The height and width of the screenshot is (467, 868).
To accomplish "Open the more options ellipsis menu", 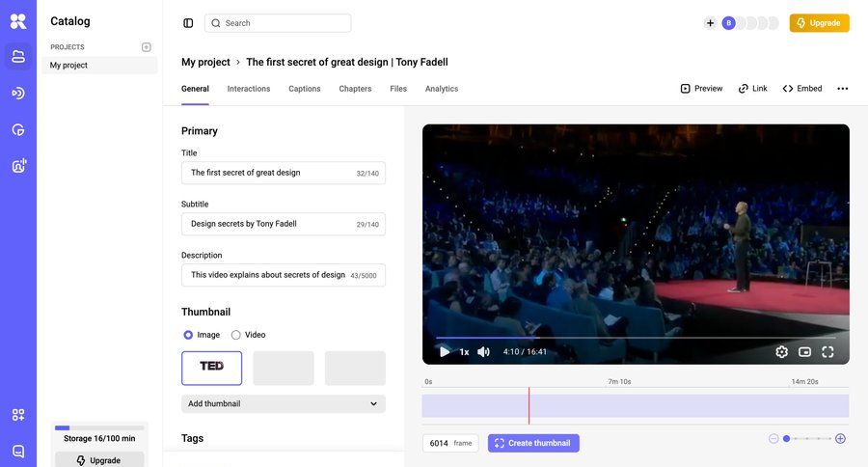I will [843, 89].
